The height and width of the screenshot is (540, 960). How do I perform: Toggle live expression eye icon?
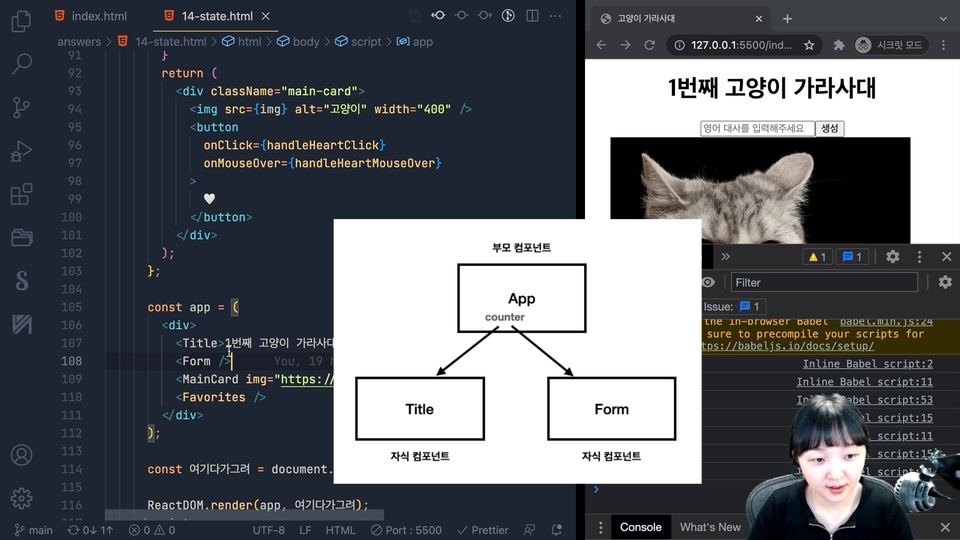tap(708, 282)
